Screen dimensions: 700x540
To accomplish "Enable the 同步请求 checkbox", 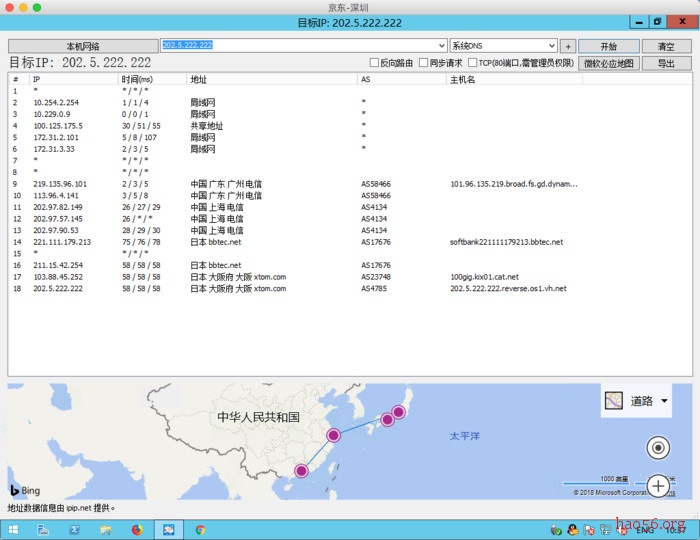I will 423,63.
